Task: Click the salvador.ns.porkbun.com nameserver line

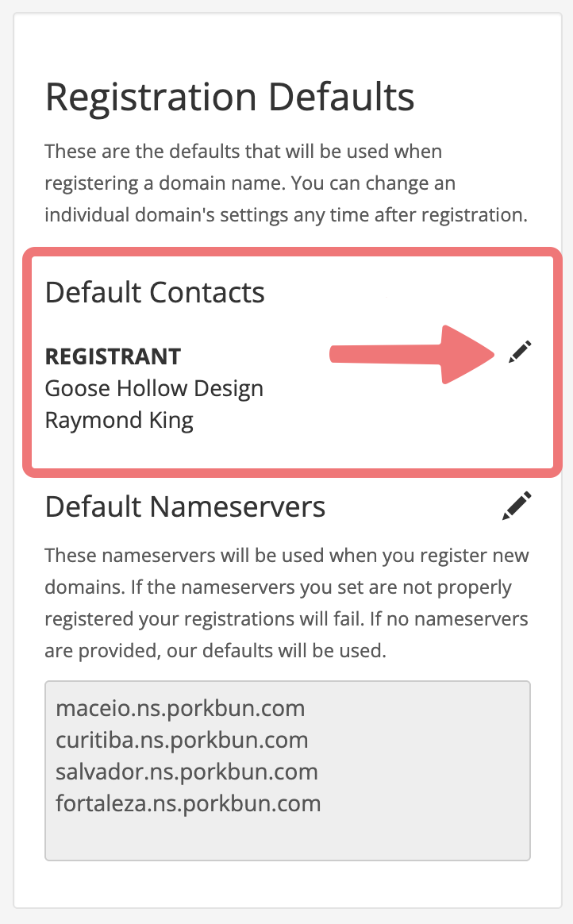Action: (187, 772)
